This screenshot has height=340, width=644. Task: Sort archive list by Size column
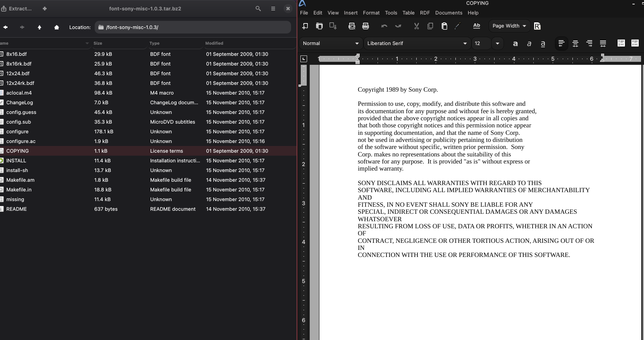click(x=119, y=43)
